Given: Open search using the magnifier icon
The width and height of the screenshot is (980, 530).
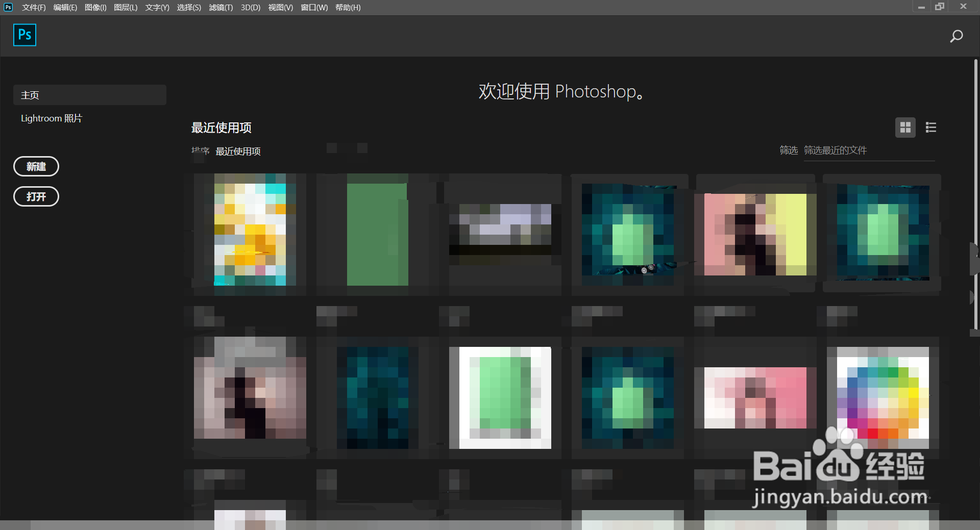Looking at the screenshot, I should [x=957, y=36].
